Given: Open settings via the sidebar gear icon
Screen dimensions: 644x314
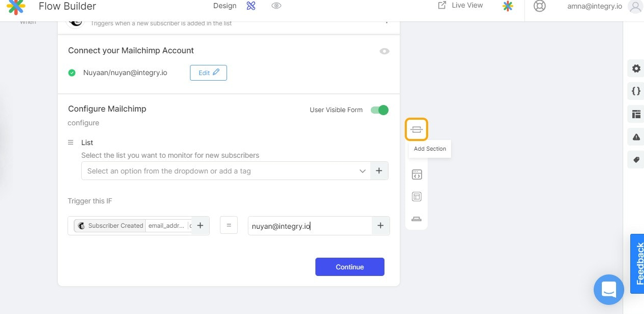Looking at the screenshot, I should (636, 68).
